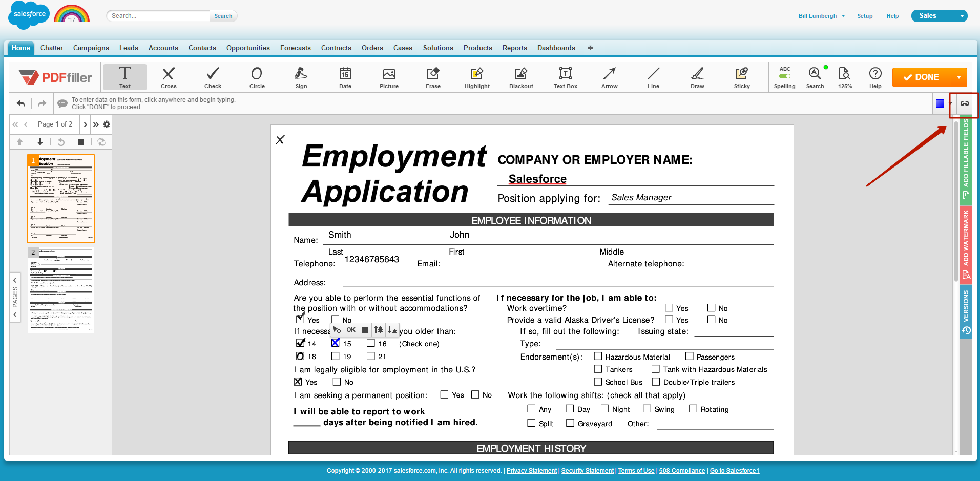This screenshot has height=481, width=980.
Task: Choose the Picture tool
Action: coord(389,77)
